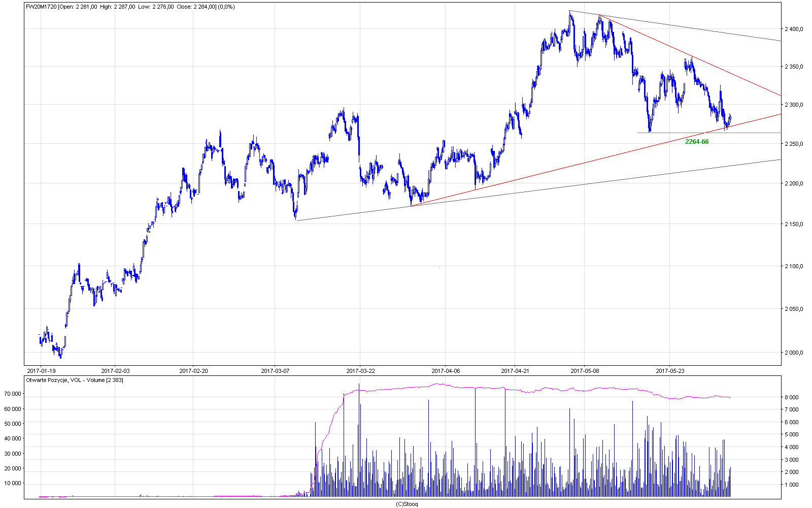Screen dimensions: 812x508
Task: Click the 2 150,0 price axis label
Action: coord(794,224)
